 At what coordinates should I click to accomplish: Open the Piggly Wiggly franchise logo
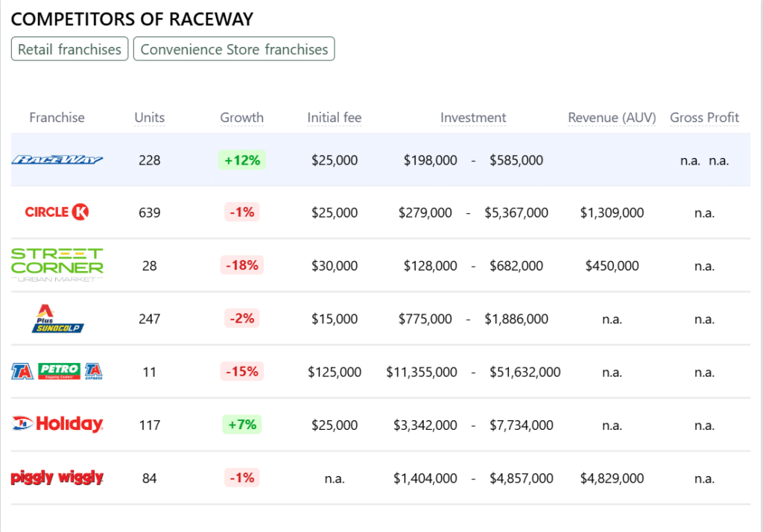57,478
